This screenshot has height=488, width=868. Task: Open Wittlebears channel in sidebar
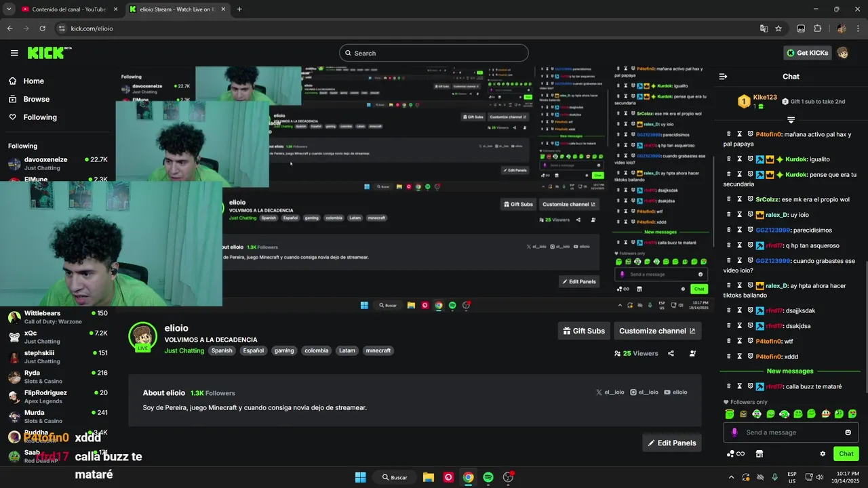58,317
